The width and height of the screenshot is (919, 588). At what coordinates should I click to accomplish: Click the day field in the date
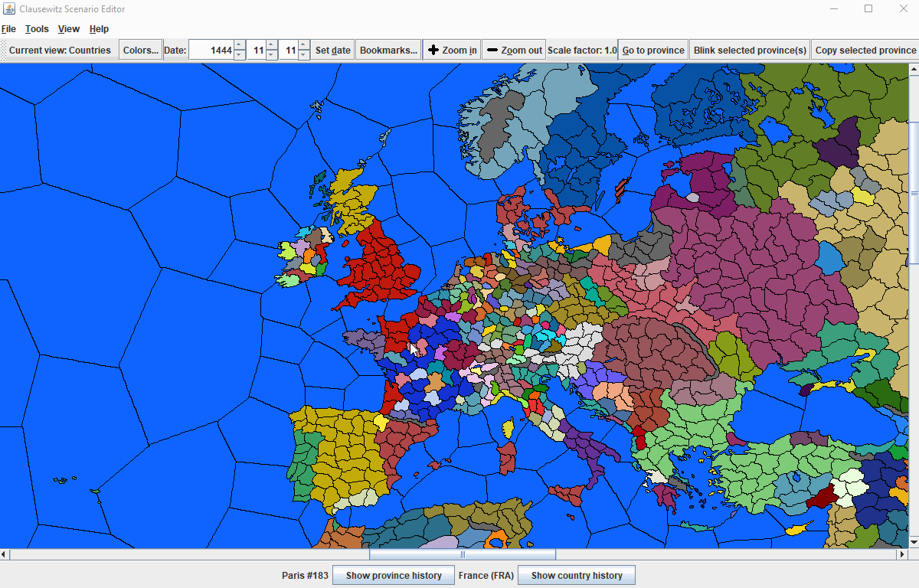pos(288,51)
